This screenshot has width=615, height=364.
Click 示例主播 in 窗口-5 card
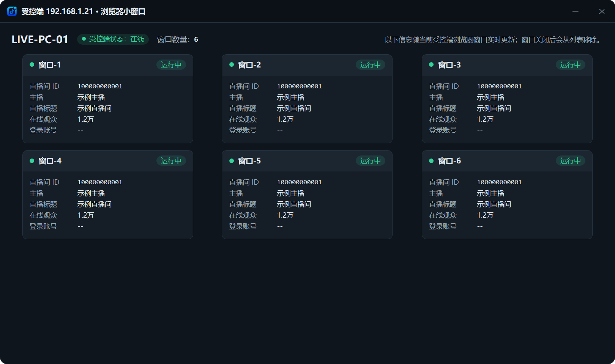pos(291,193)
